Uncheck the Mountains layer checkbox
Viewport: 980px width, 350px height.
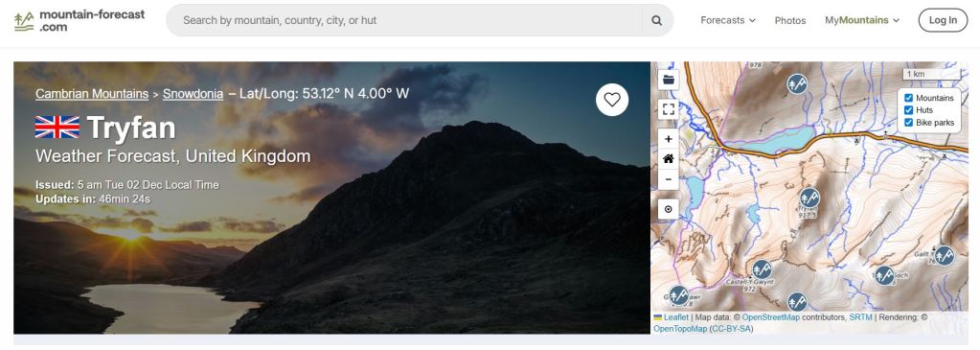[909, 98]
